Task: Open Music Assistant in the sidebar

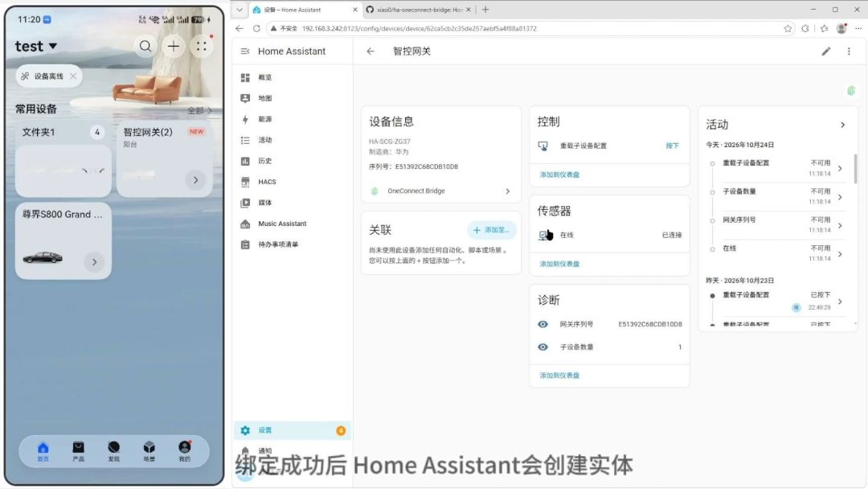Action: pos(292,224)
